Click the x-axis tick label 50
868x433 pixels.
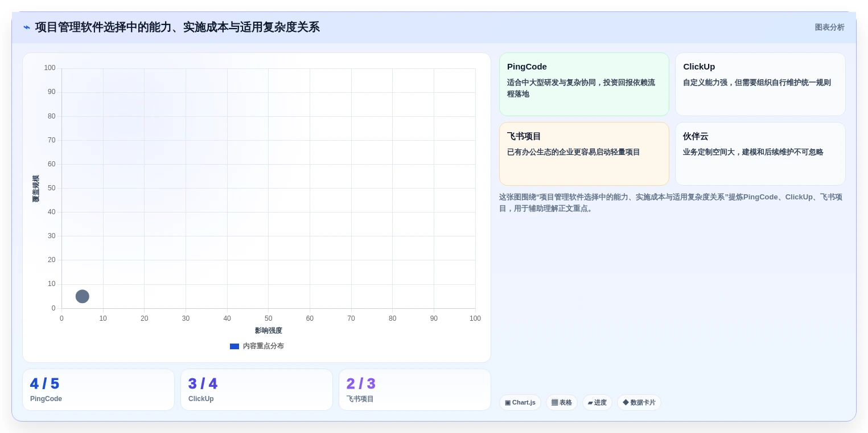(x=269, y=318)
